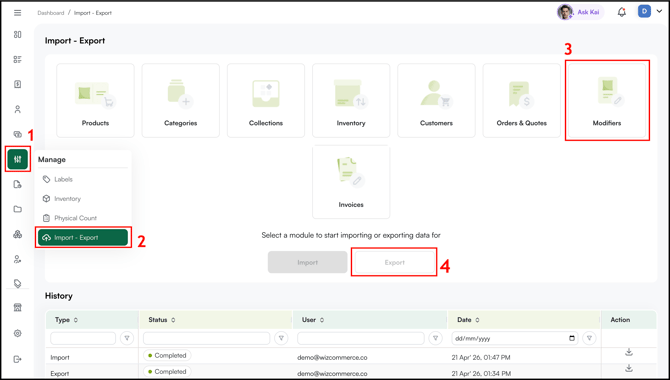Screen dimensions: 670x380
Task: Open User column filter options funnel
Action: pyautogui.click(x=435, y=338)
